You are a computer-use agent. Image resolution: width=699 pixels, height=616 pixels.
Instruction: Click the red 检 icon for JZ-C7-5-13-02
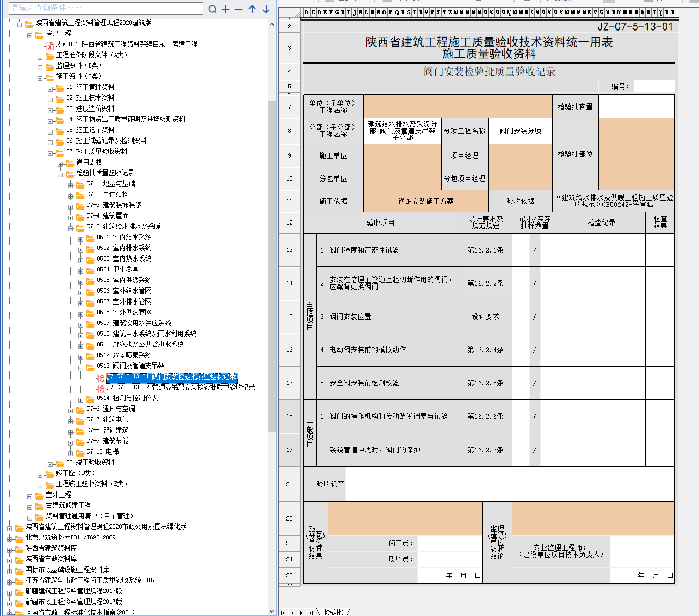(101, 388)
